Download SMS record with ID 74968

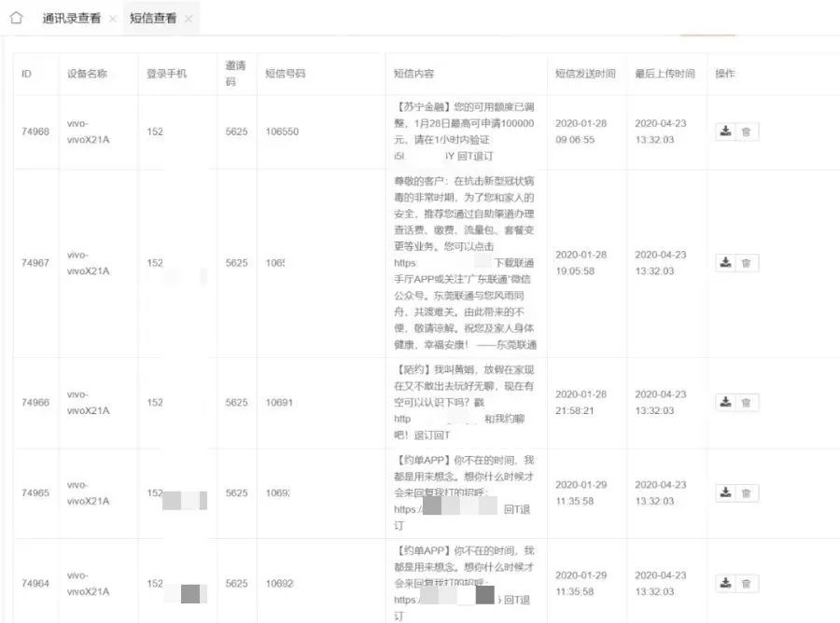tap(725, 132)
